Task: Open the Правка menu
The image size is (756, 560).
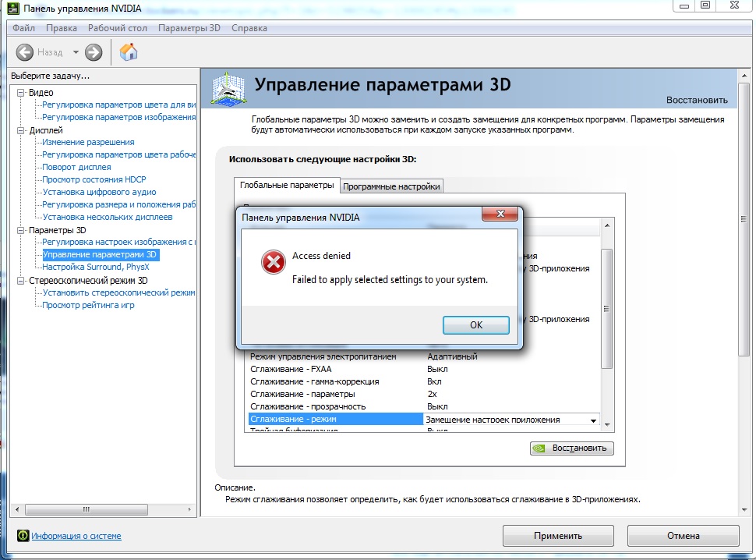Action: point(62,28)
